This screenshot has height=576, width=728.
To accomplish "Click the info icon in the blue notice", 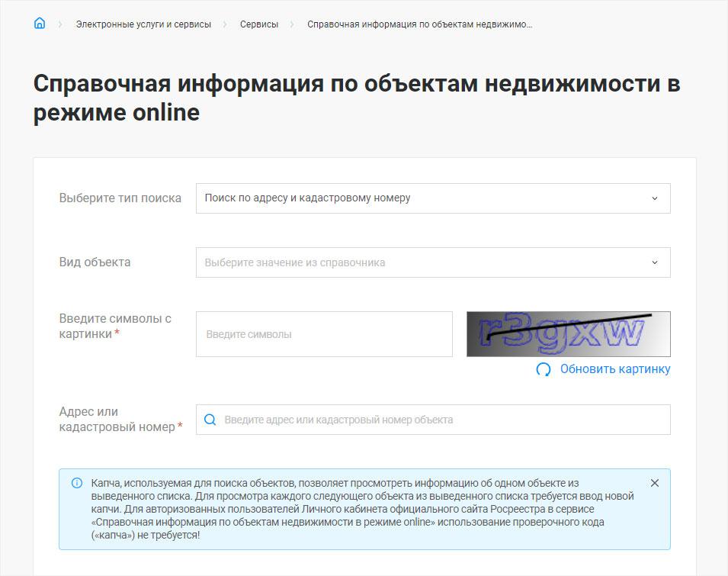I will [x=76, y=483].
